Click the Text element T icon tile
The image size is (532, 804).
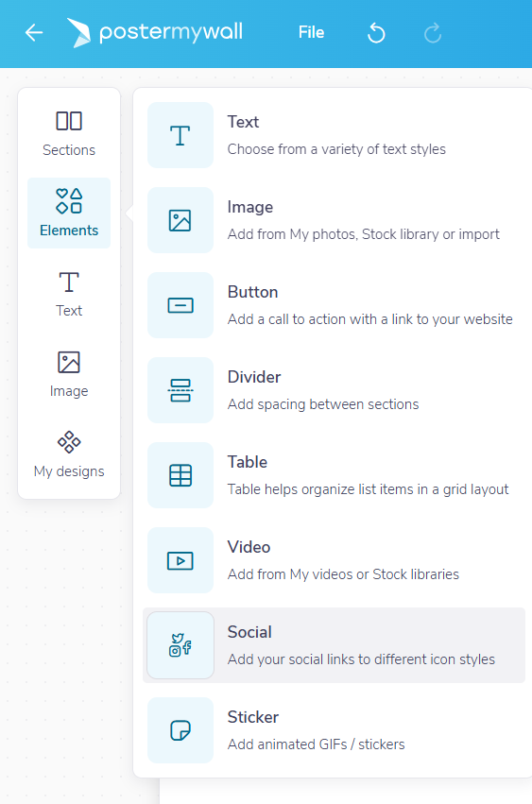(180, 135)
